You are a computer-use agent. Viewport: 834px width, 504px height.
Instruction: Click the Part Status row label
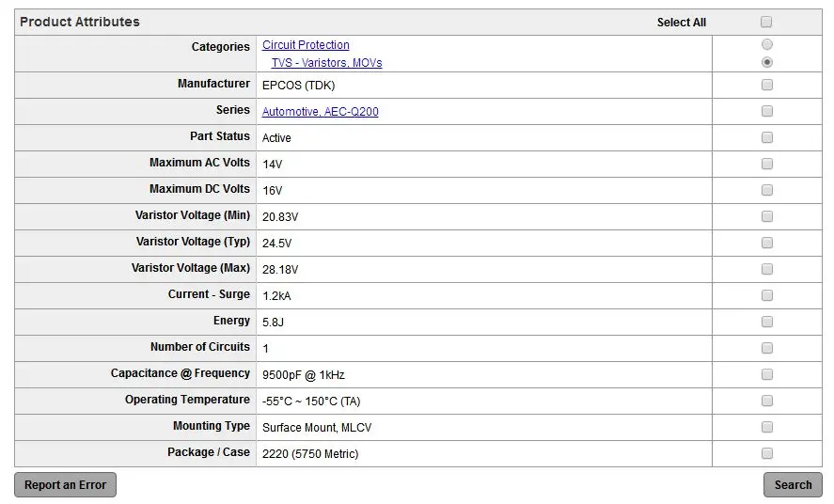pyautogui.click(x=220, y=136)
